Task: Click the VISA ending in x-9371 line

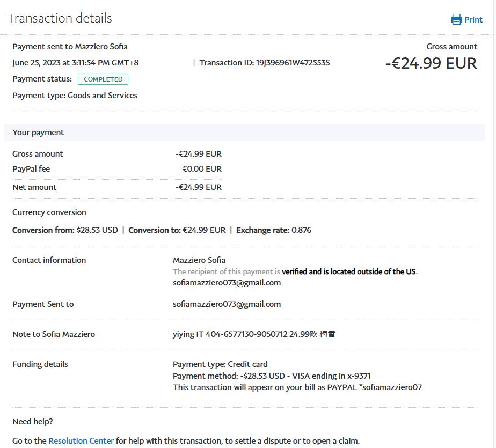Action: click(x=272, y=376)
